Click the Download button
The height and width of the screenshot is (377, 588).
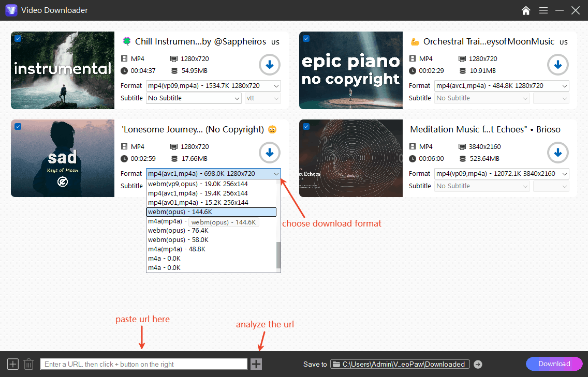click(554, 364)
